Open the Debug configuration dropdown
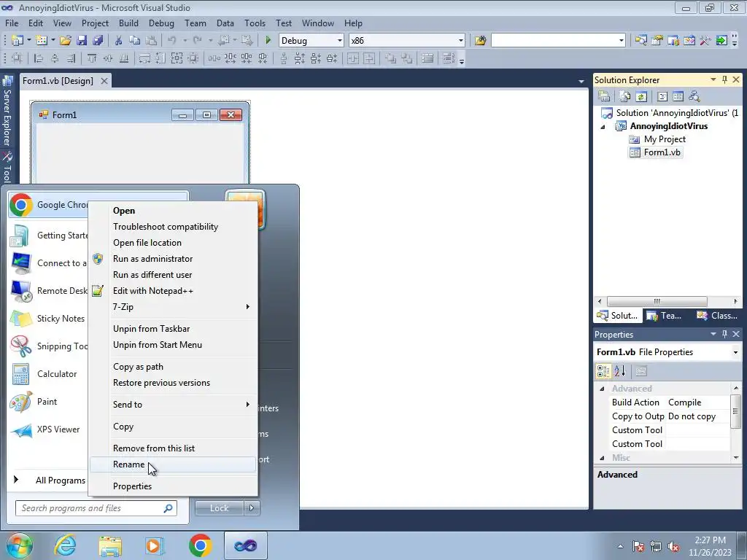 tap(340, 41)
